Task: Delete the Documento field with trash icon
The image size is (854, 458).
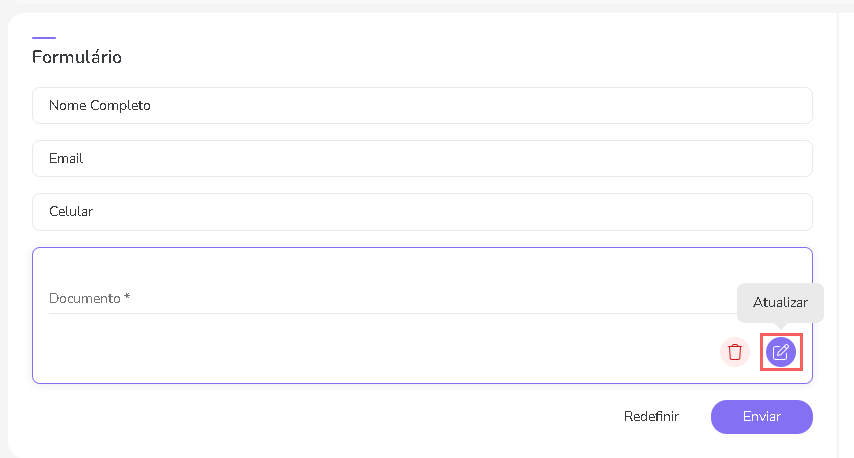Action: [735, 352]
